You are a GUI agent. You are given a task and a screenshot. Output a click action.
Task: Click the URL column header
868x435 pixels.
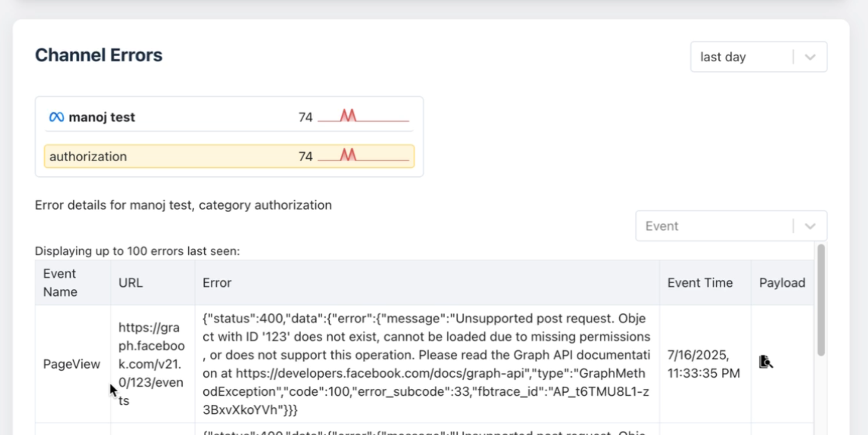pos(131,283)
